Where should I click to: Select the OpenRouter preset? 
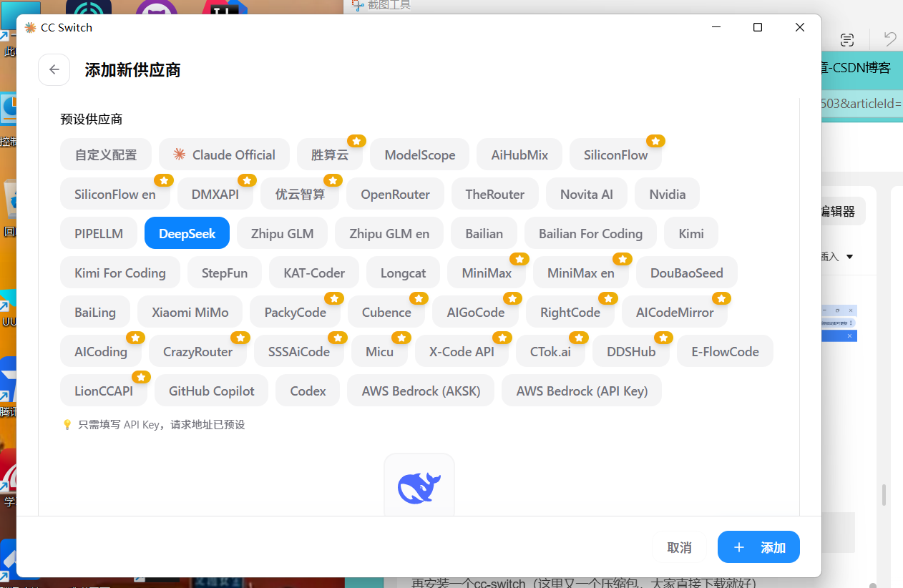coord(395,194)
